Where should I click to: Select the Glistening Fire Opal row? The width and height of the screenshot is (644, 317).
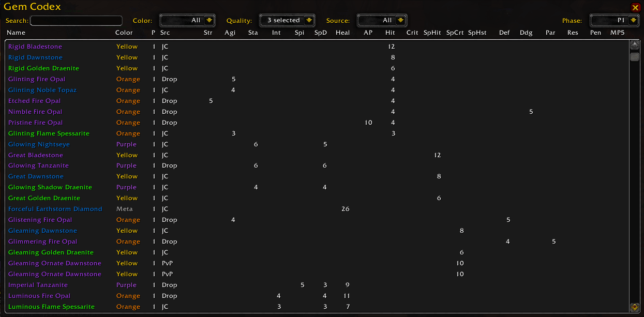[x=317, y=220]
